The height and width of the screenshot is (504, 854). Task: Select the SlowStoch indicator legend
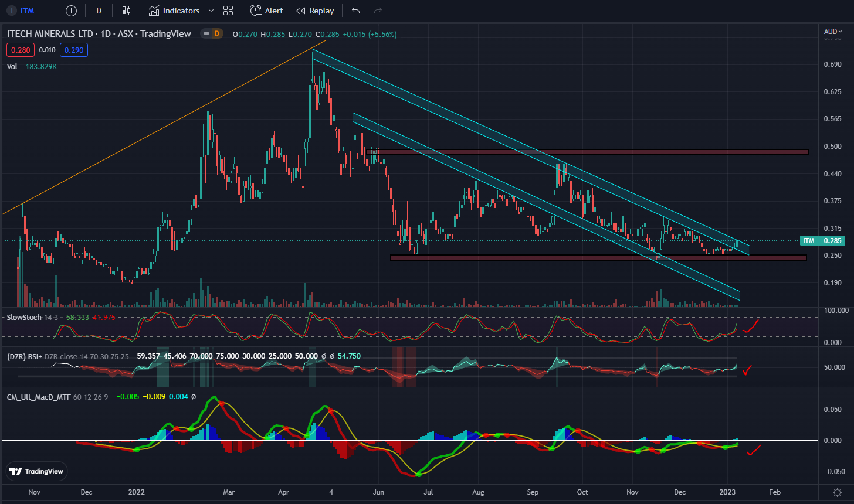tap(24, 317)
